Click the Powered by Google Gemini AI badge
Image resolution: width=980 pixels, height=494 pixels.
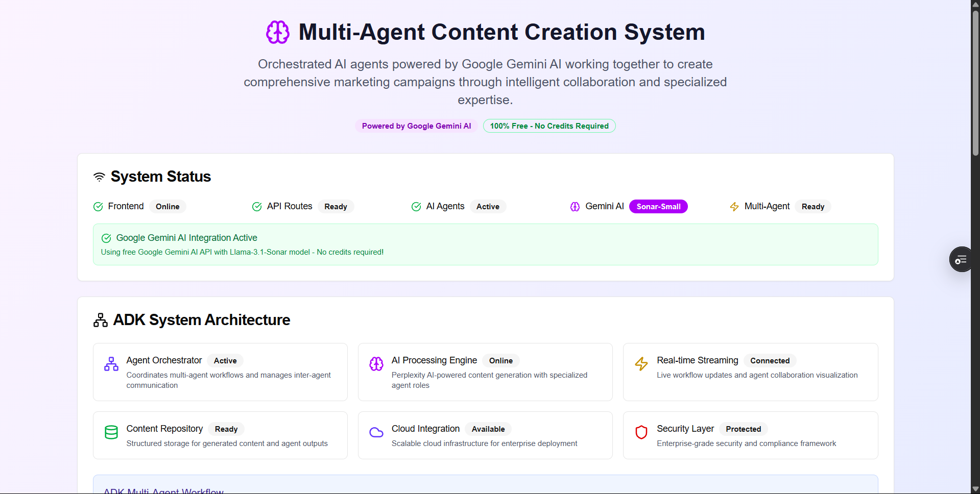[x=417, y=126]
